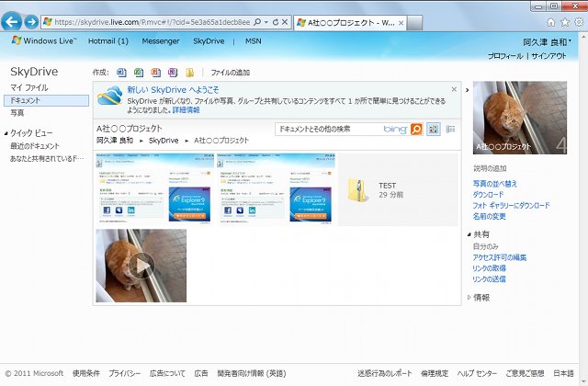Click 説明の追加 to add description
Screen dimensions: 588x386
[x=490, y=168]
